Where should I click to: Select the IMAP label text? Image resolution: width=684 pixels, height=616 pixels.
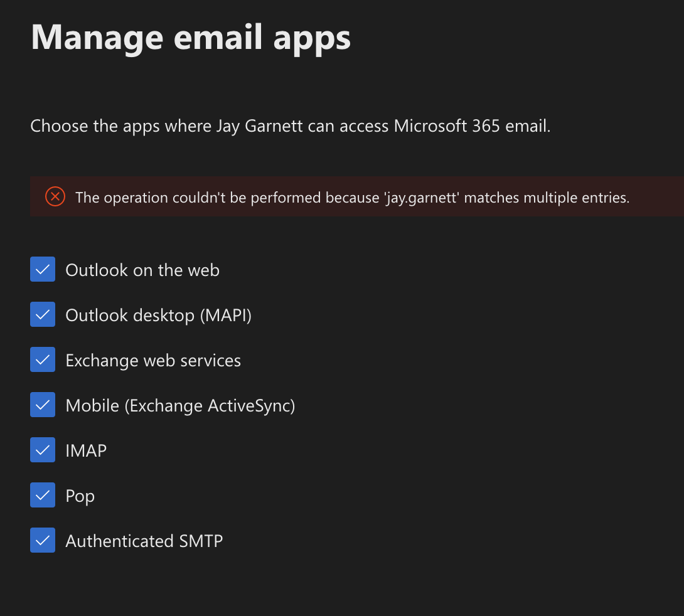(x=86, y=450)
